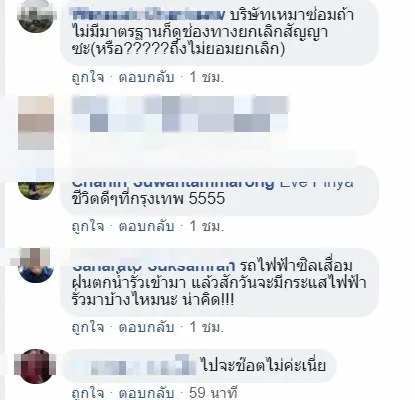Image resolution: width=415 pixels, height=400 pixels.
Task: Open the timestamp of the บริษัทเหมาซ่อม comment
Action: pyautogui.click(x=206, y=78)
